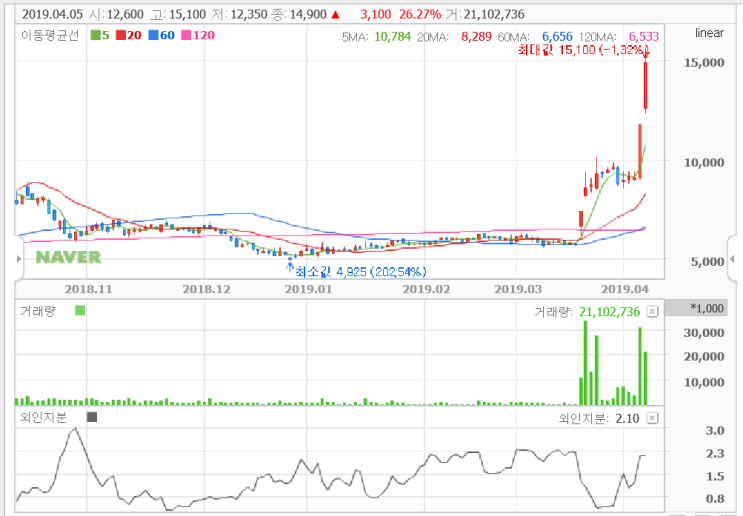
Task: Click the *1,000 volume unit label
Action: (x=707, y=308)
